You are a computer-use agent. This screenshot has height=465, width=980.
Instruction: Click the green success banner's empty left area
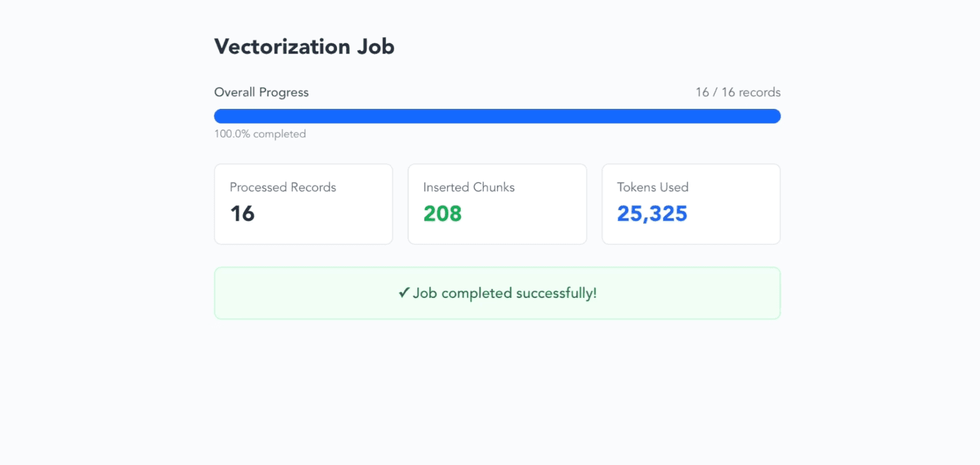tap(282, 293)
